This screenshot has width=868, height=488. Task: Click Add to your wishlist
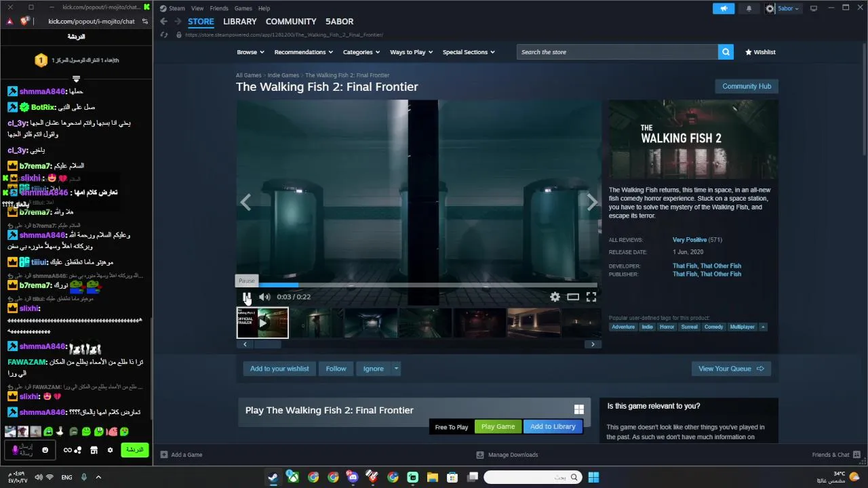tap(279, 369)
